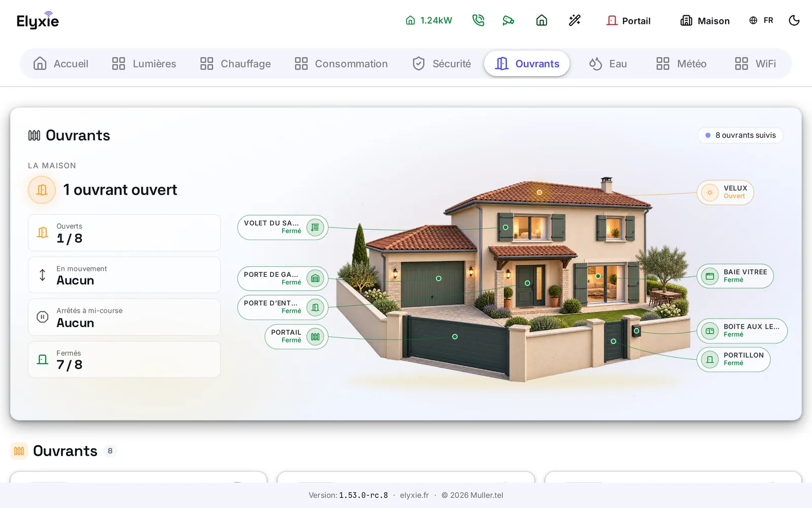This screenshot has height=508, width=812.
Task: Click the Volet du salon shutter icon
Action: pyautogui.click(x=315, y=227)
